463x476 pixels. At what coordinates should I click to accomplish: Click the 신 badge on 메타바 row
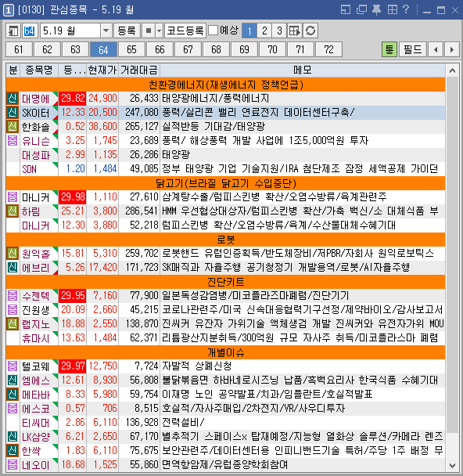13,394
